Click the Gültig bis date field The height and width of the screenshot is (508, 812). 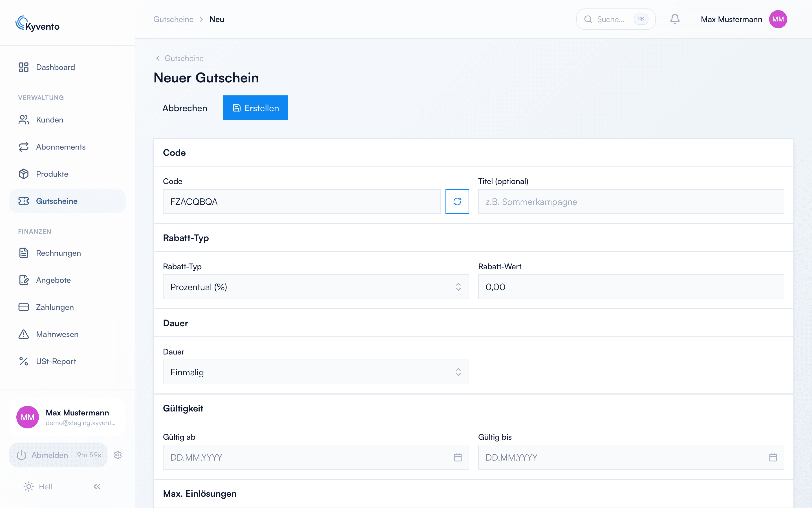[x=631, y=457]
